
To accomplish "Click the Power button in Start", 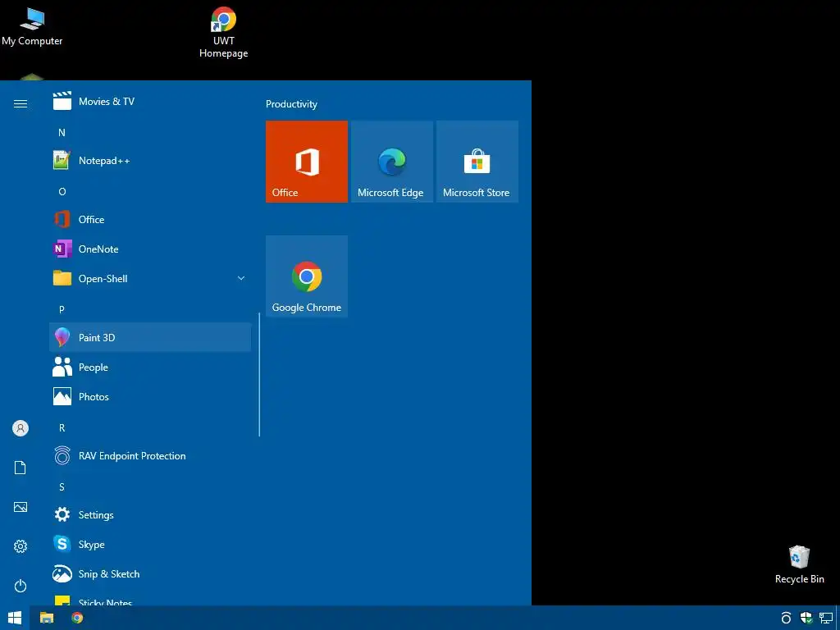I will click(x=21, y=586).
